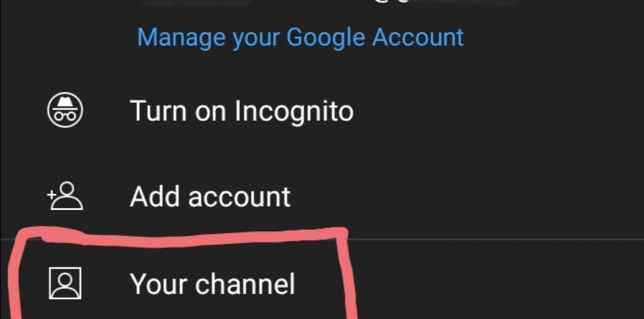Open Manage your Google Account link
644x319 pixels.
click(x=300, y=38)
